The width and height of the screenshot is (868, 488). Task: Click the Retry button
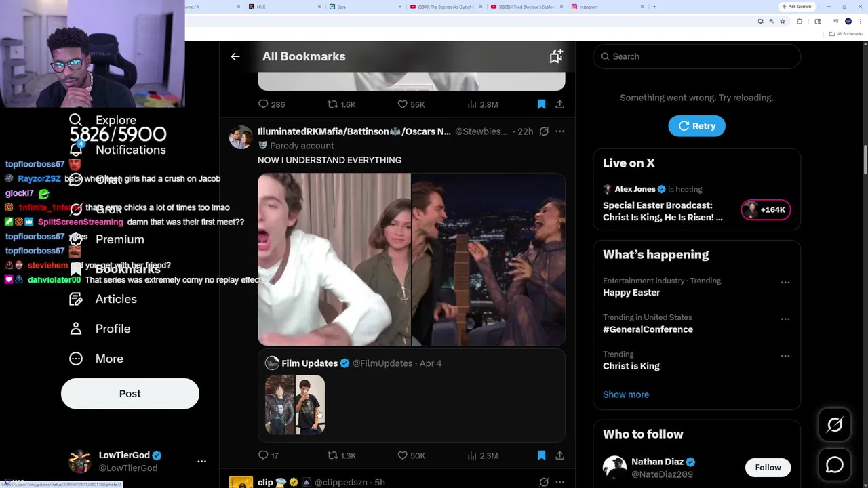click(x=696, y=126)
